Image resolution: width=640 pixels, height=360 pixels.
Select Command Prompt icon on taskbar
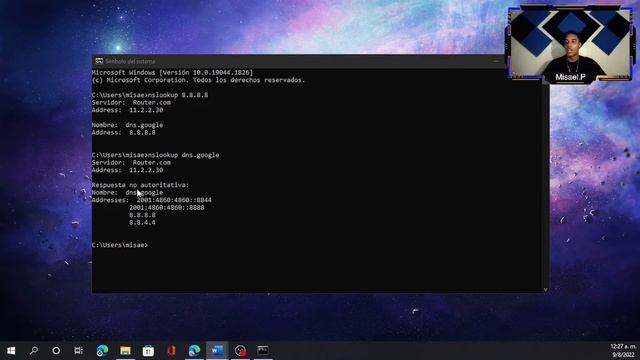click(x=263, y=350)
